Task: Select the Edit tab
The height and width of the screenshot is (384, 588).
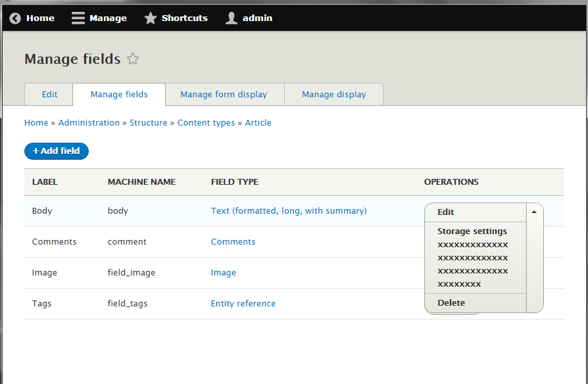Action: 48,94
